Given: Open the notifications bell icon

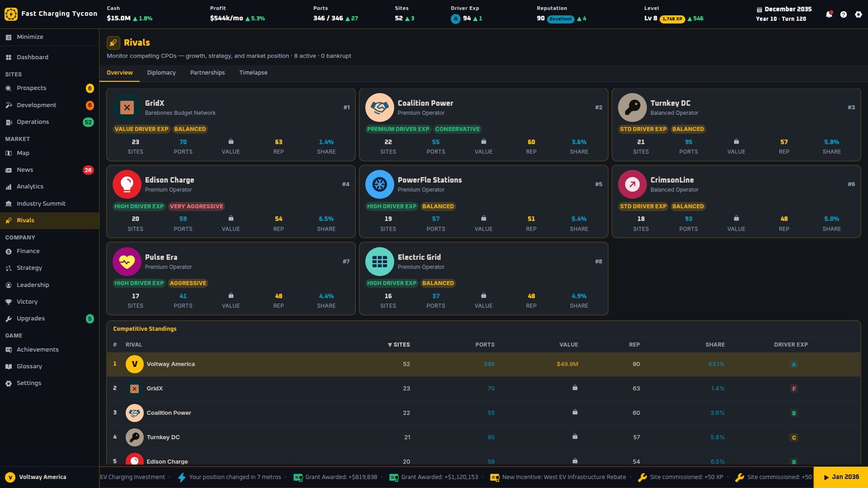Looking at the screenshot, I should [x=829, y=14].
